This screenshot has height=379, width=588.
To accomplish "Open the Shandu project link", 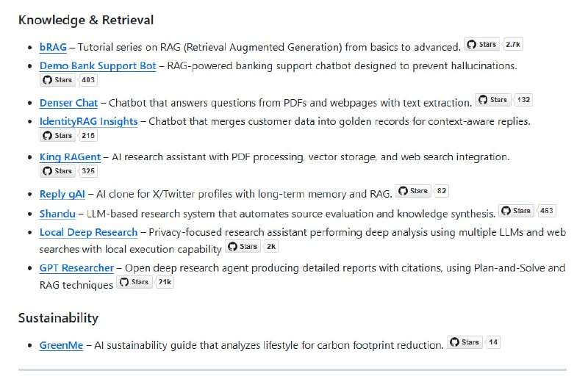I will 57,214.
